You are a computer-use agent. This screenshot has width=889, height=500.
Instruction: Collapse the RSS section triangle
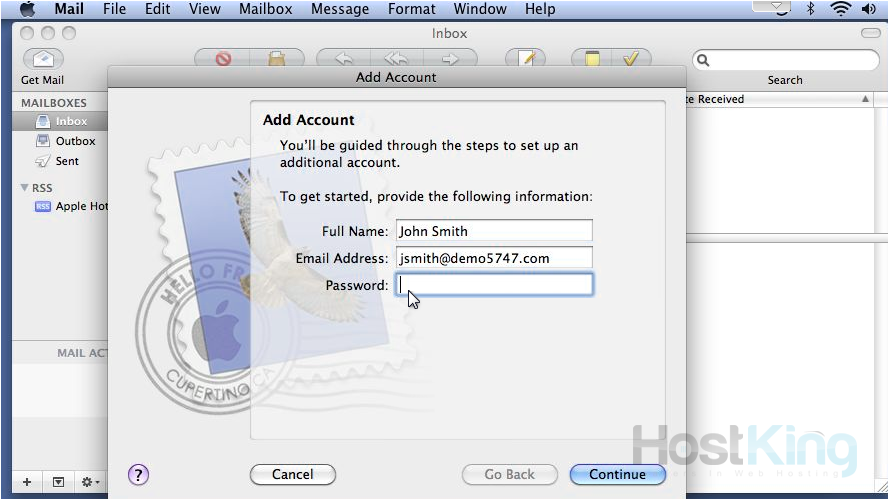24,187
